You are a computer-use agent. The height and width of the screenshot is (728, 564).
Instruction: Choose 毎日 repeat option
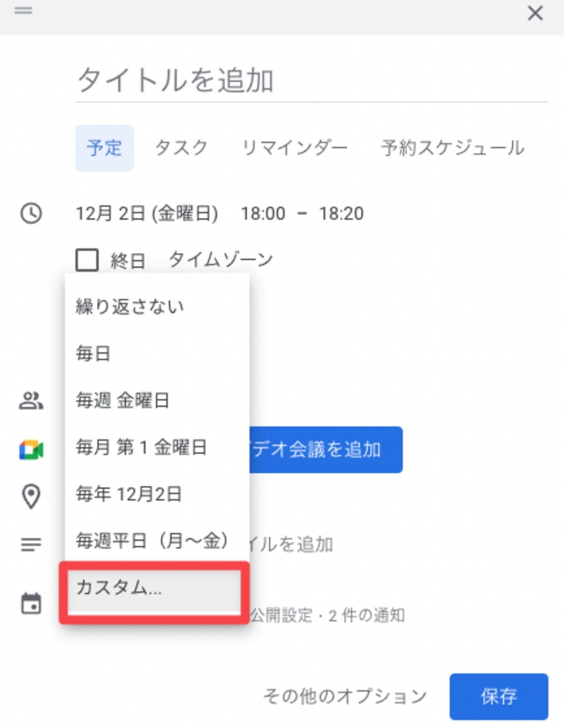(x=93, y=353)
